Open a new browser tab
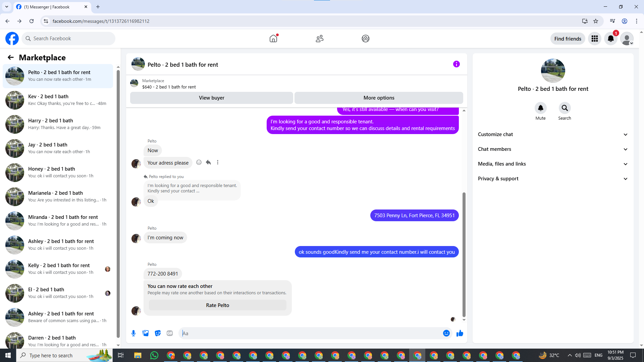This screenshot has width=644, height=362. [98, 7]
